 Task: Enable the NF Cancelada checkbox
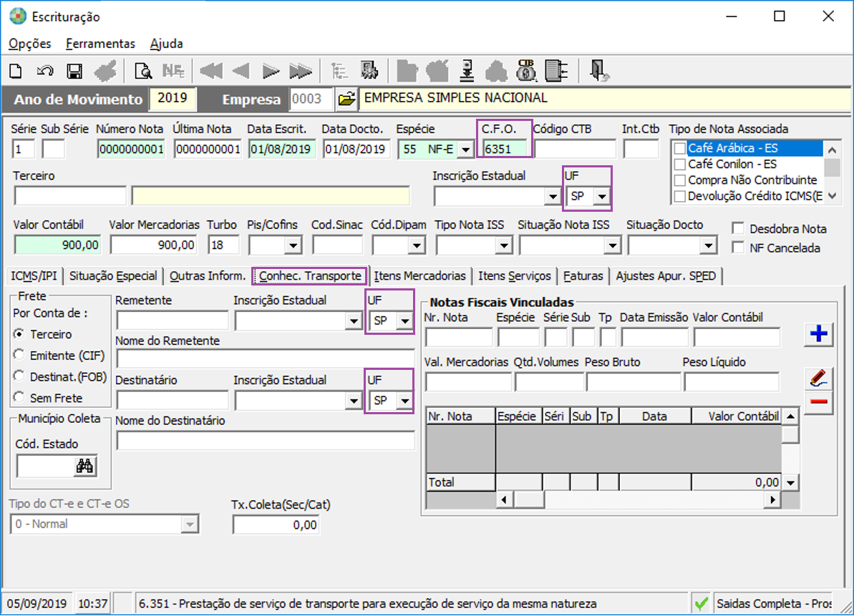point(738,248)
